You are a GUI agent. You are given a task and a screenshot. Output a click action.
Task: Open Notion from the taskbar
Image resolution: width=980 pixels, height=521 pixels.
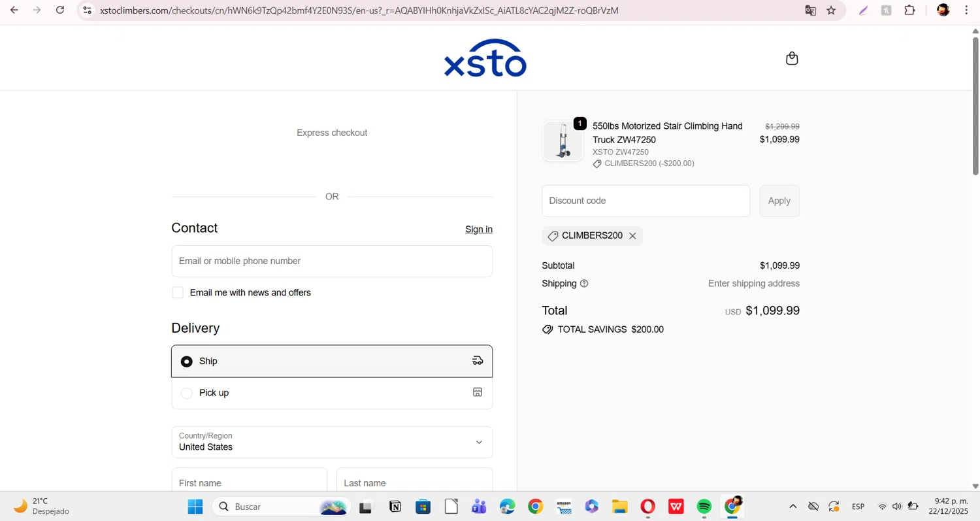395,507
